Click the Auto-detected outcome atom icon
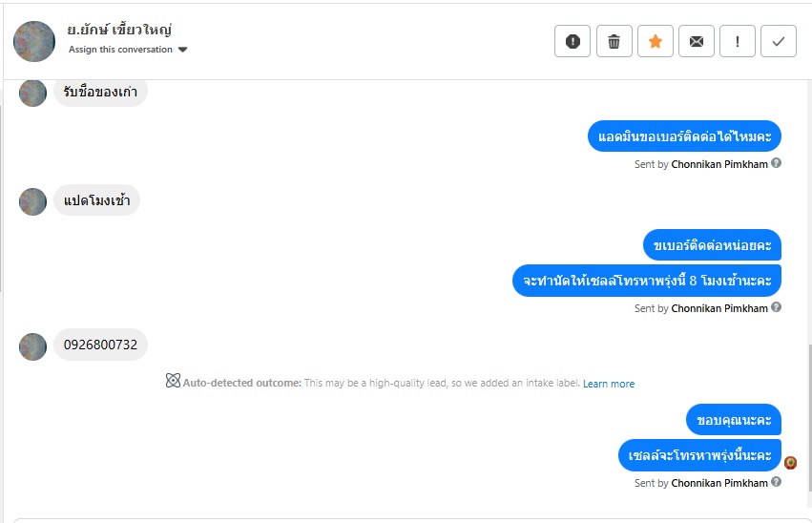812x523 pixels. [173, 382]
